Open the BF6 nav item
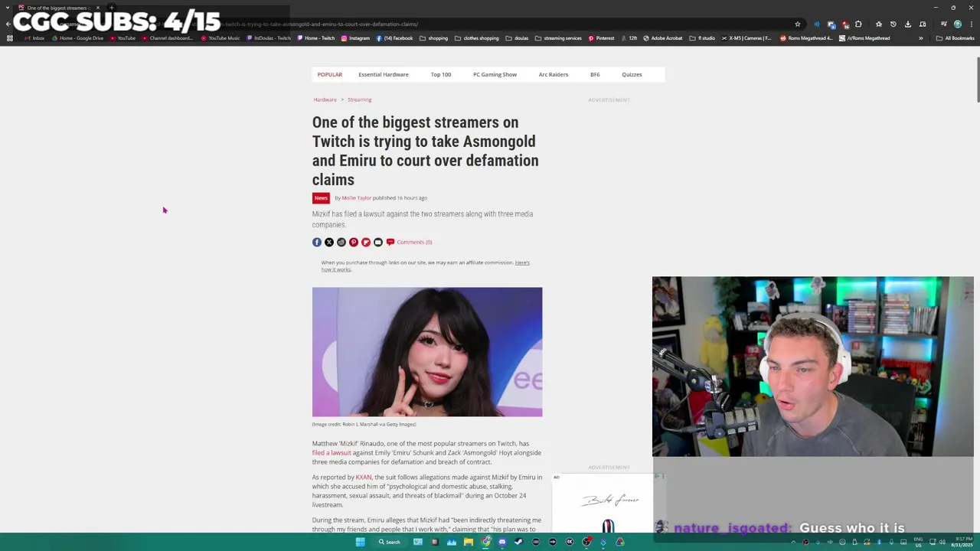Screen dimensions: 980x551 coord(595,74)
